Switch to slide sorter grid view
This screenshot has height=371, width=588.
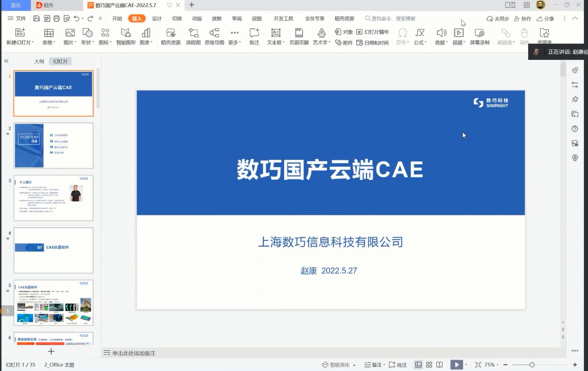429,365
